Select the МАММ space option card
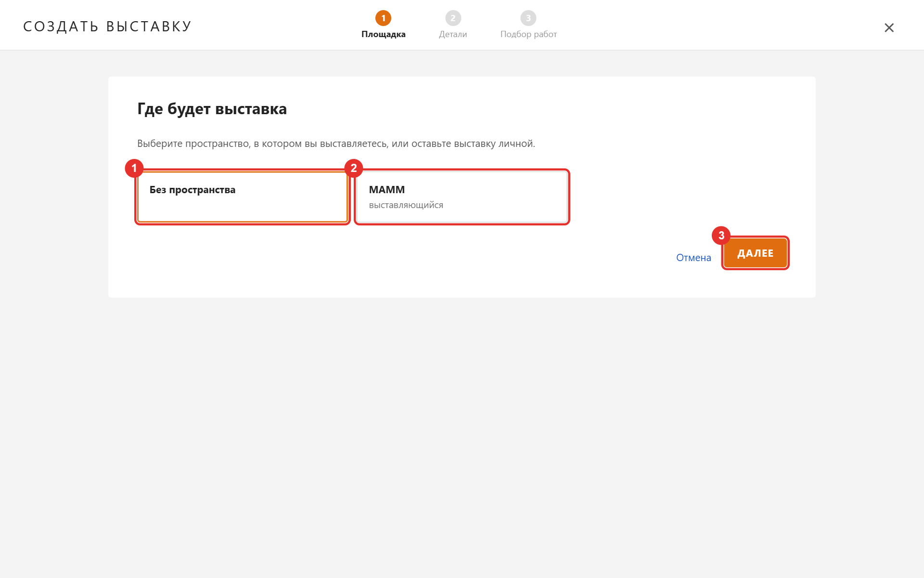The width and height of the screenshot is (924, 578). tap(462, 197)
